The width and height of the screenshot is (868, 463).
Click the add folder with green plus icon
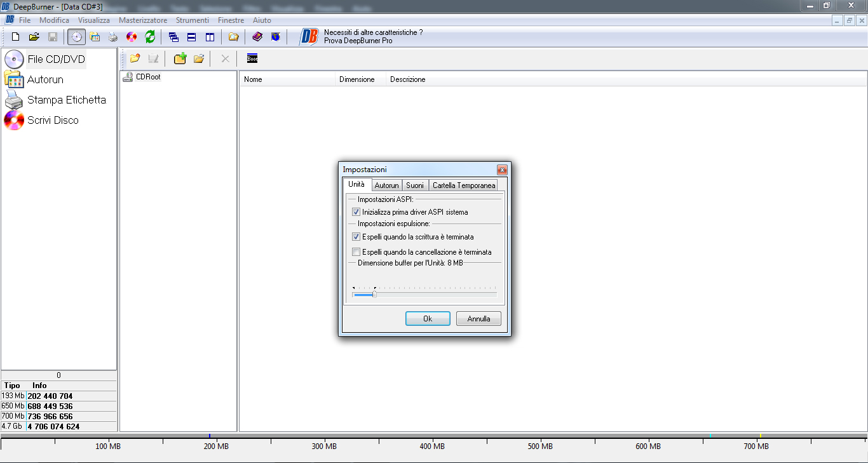tap(180, 59)
